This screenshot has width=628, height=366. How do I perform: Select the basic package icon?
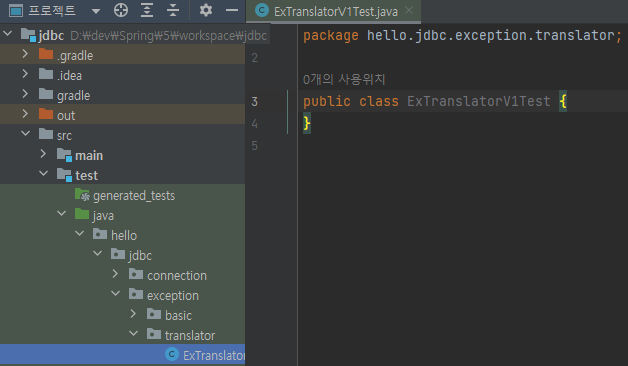[x=154, y=315]
